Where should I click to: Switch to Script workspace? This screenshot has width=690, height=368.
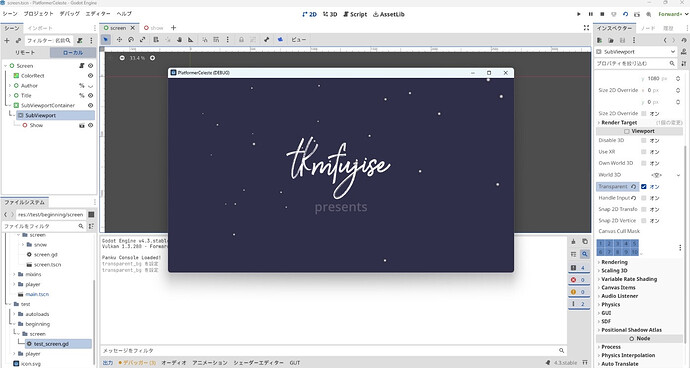pos(355,14)
